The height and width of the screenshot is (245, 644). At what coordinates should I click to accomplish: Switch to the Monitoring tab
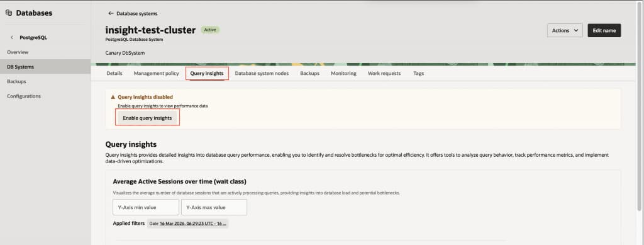coord(343,74)
